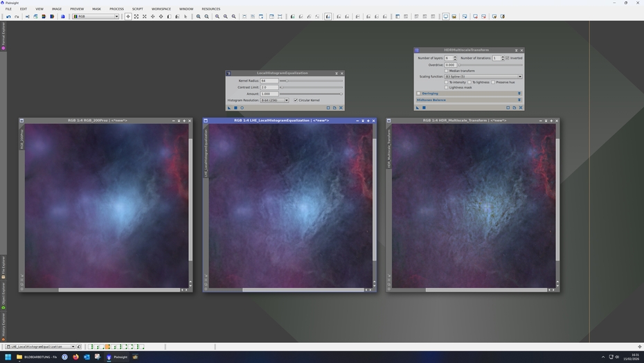Open Firefox from the Windows taskbar
The height and width of the screenshot is (363, 644).
click(x=75, y=357)
